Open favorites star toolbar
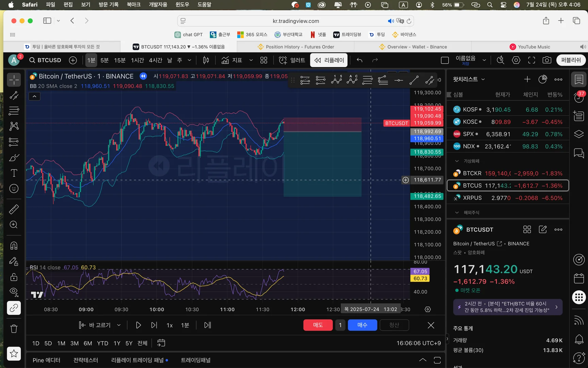588x368 pixels. 14,353
